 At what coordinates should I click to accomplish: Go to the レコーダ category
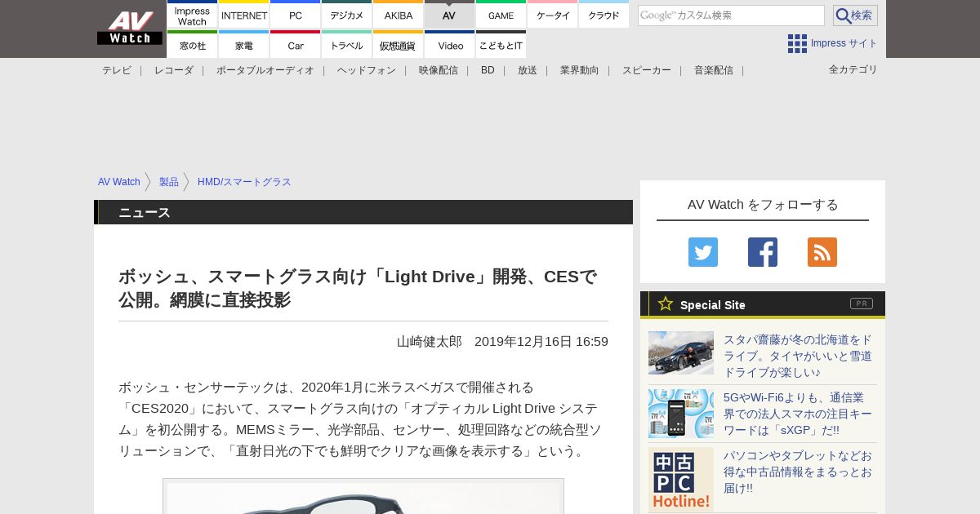[x=174, y=70]
